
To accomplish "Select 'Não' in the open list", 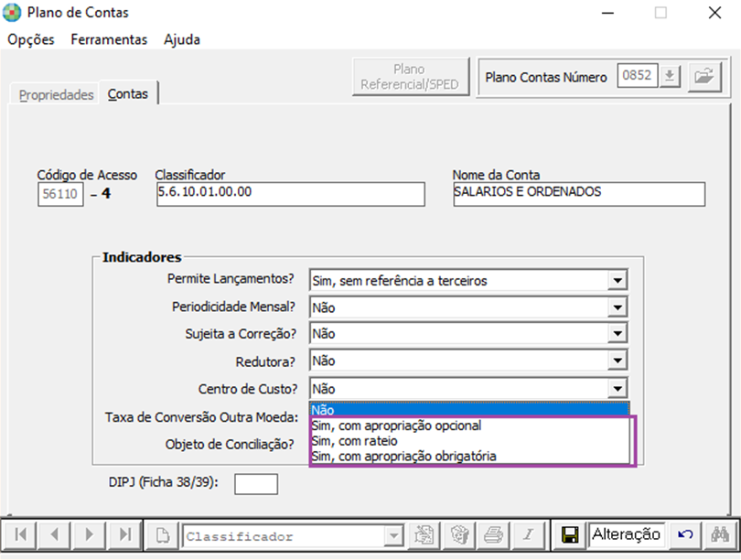I will [469, 410].
